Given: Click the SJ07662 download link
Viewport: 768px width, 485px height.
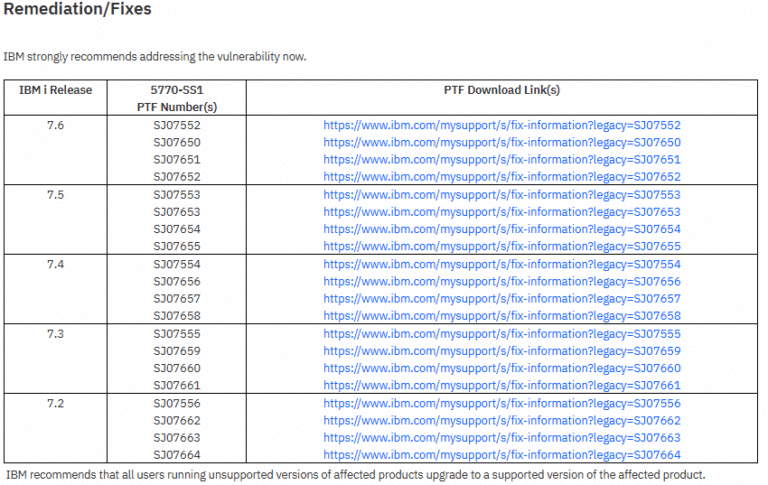Looking at the screenshot, I should point(502,421).
